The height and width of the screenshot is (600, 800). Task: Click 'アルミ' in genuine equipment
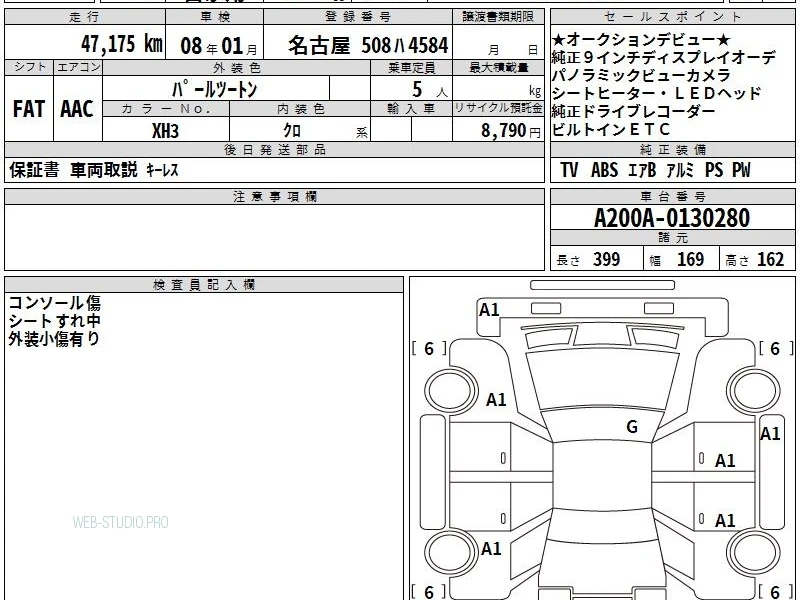tap(680, 170)
